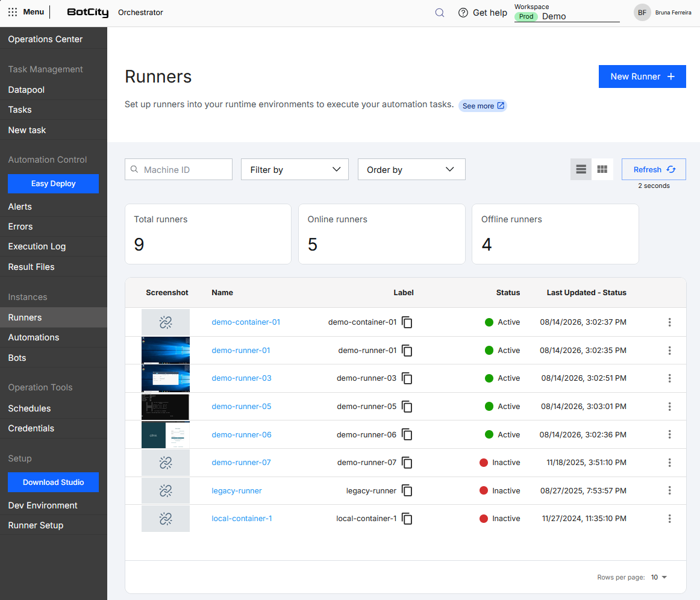Switch to list view layout icon
This screenshot has width=700, height=600.
point(581,169)
